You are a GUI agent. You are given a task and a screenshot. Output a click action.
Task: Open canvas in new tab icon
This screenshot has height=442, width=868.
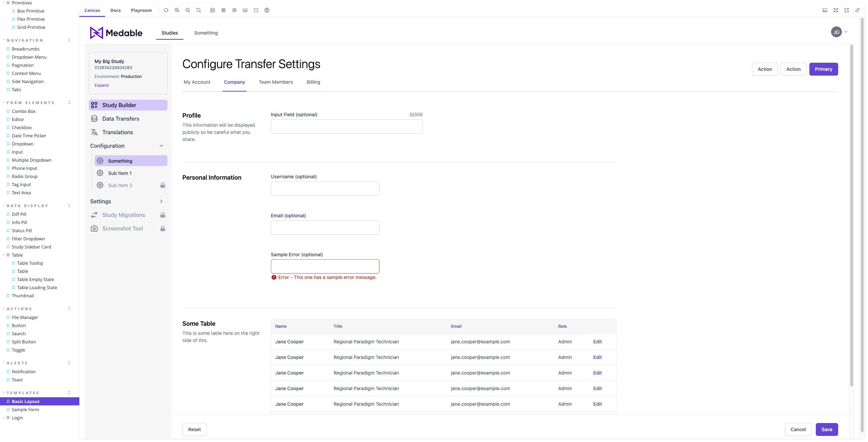pos(847,10)
